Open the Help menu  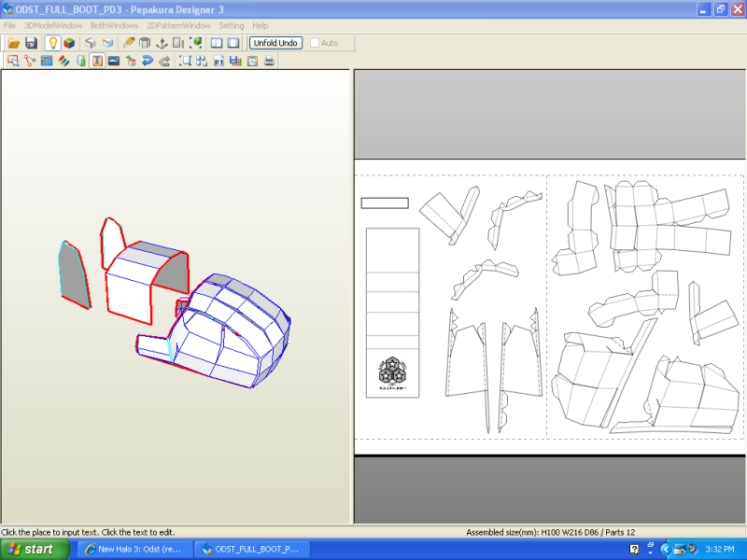point(261,26)
